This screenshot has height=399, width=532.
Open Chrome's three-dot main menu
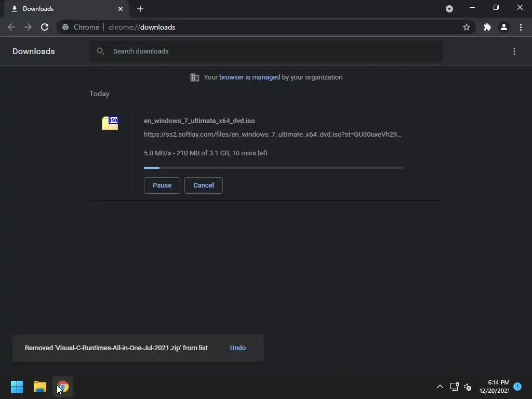(x=521, y=27)
